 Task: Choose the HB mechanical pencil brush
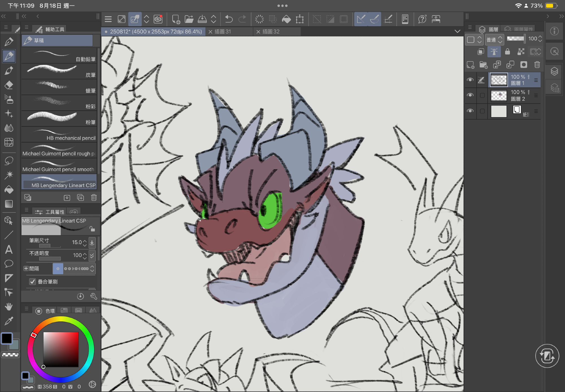59,135
